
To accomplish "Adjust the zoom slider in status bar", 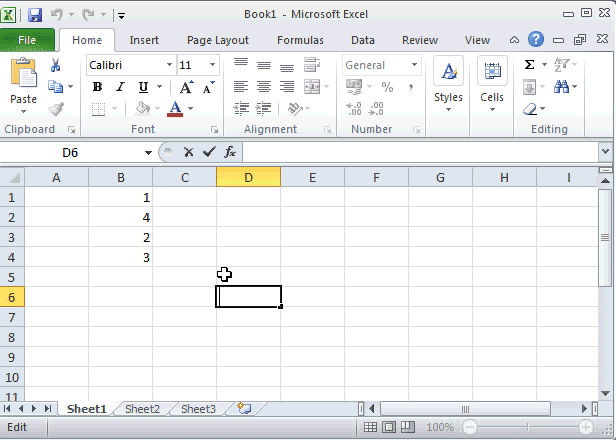I will [x=524, y=427].
